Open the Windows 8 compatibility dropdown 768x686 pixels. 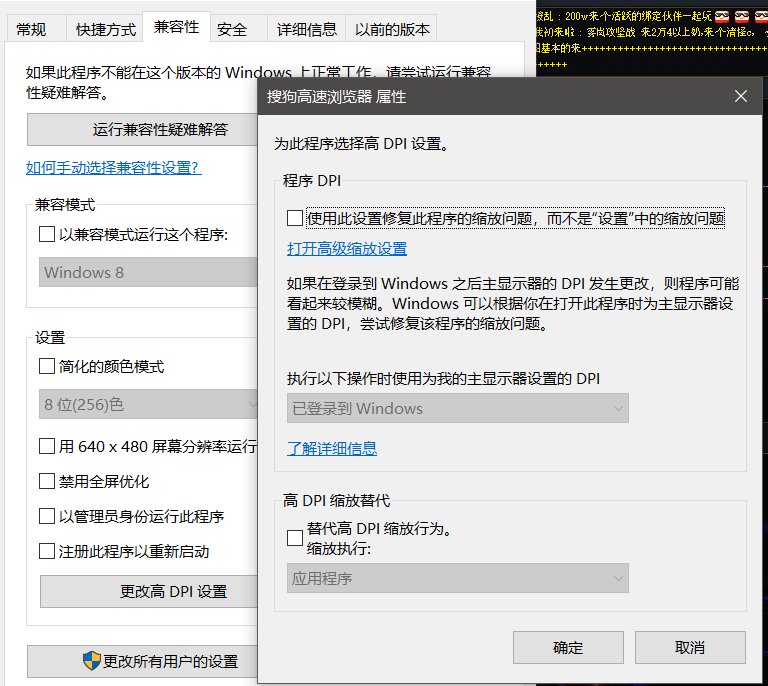tap(148, 272)
